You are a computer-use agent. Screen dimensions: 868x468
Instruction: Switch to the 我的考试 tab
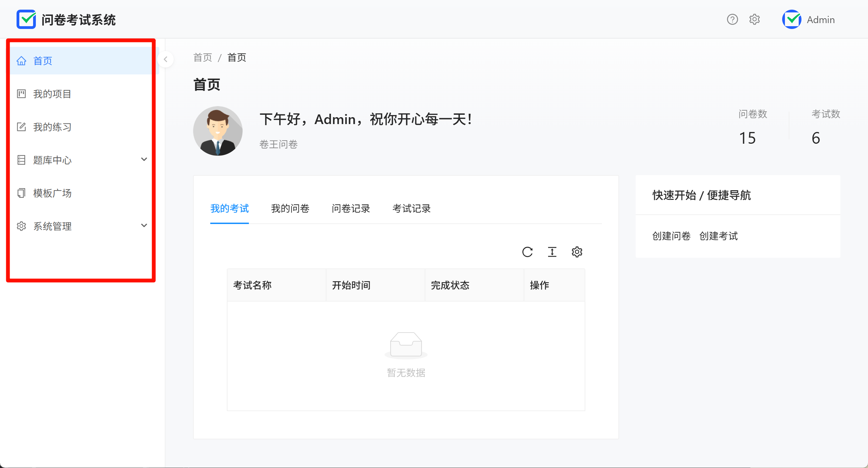point(230,208)
